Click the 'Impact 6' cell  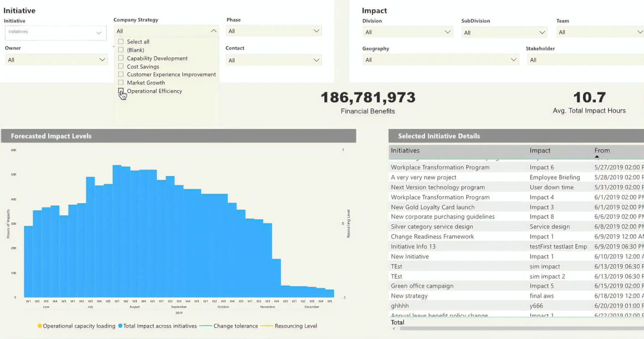pos(542,167)
